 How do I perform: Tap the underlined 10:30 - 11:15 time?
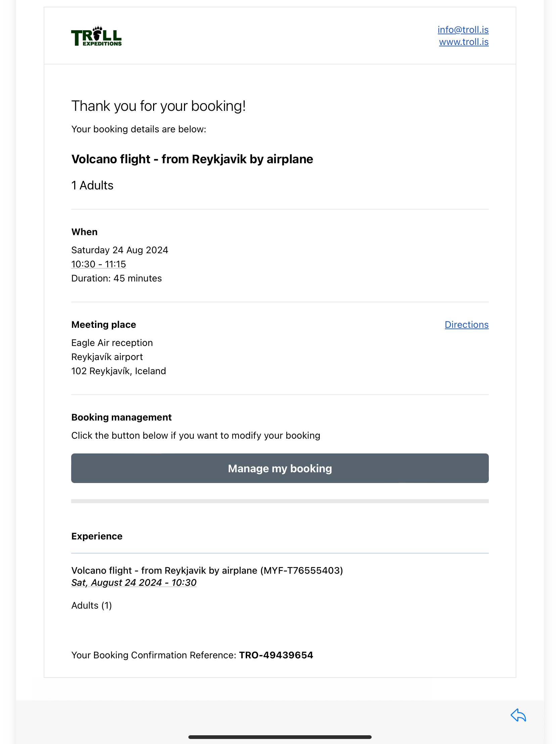click(x=98, y=264)
